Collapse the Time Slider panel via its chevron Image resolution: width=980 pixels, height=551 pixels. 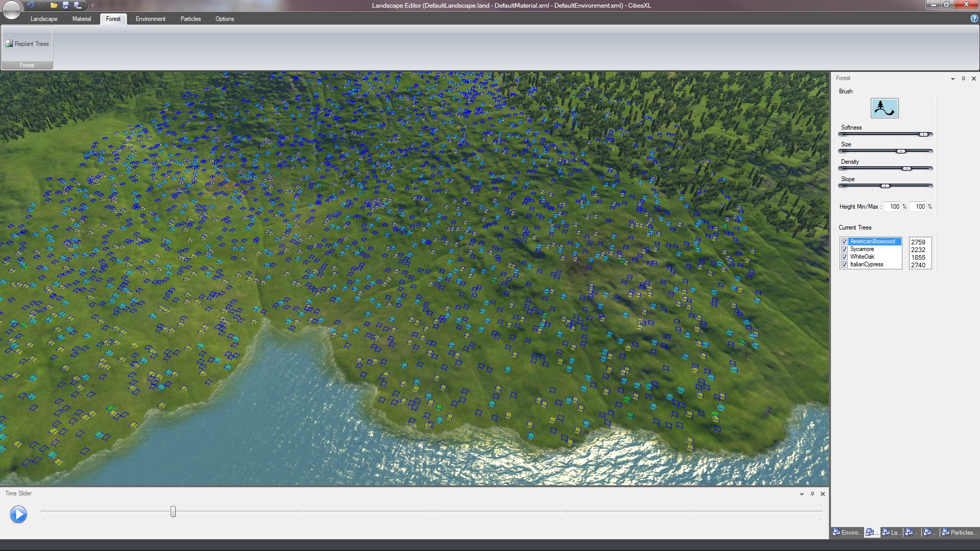(801, 494)
